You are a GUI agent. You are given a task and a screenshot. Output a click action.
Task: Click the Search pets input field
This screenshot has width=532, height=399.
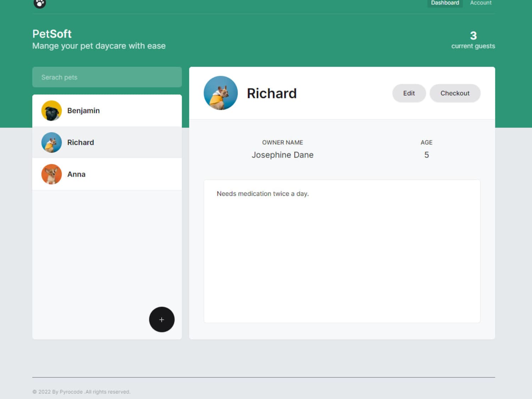tap(107, 77)
